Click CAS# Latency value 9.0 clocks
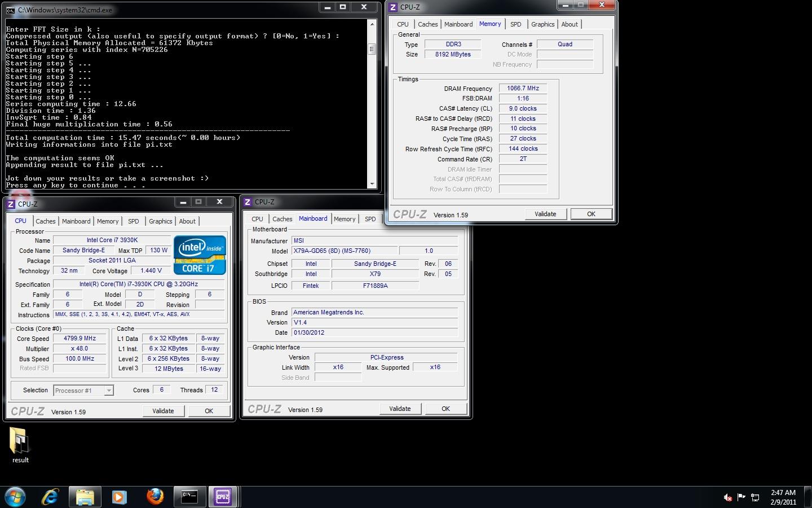Viewport: 812px width, 508px height. pyautogui.click(x=523, y=108)
